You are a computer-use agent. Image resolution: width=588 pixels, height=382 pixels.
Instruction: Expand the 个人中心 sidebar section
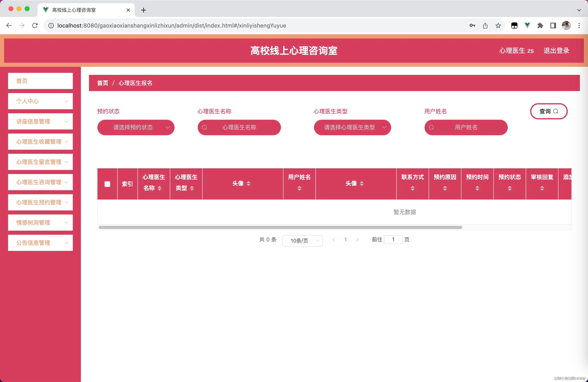click(40, 101)
